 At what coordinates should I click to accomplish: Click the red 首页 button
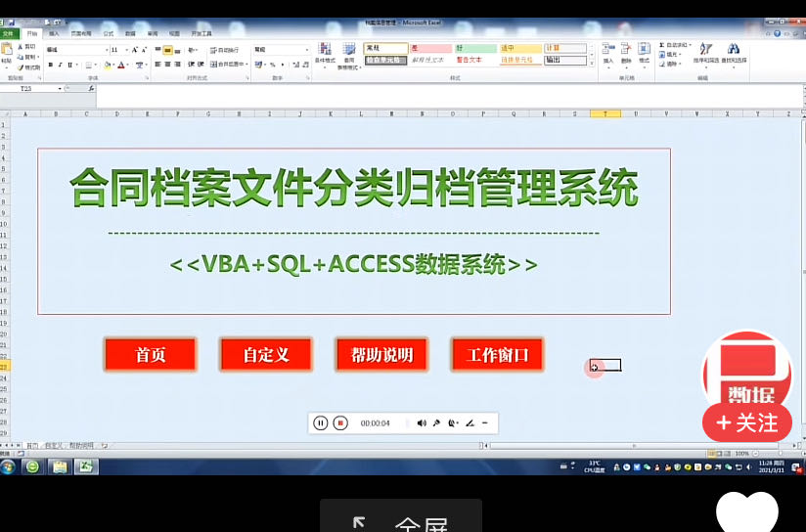150,355
